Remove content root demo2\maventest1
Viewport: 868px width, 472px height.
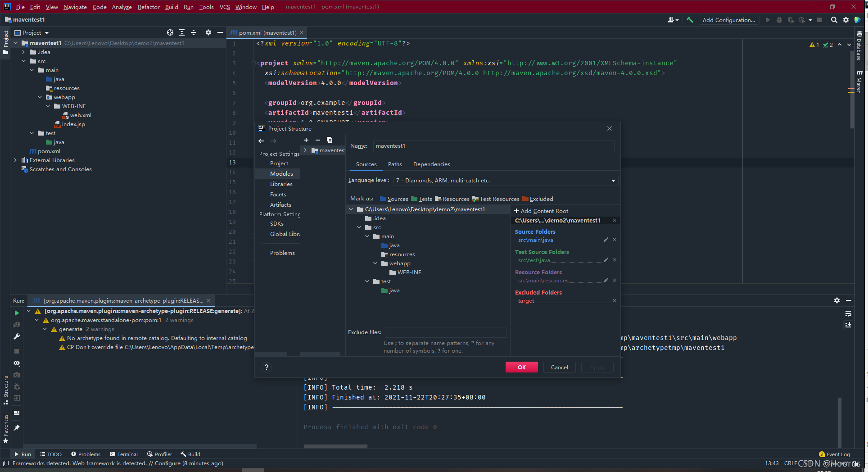[x=615, y=220]
